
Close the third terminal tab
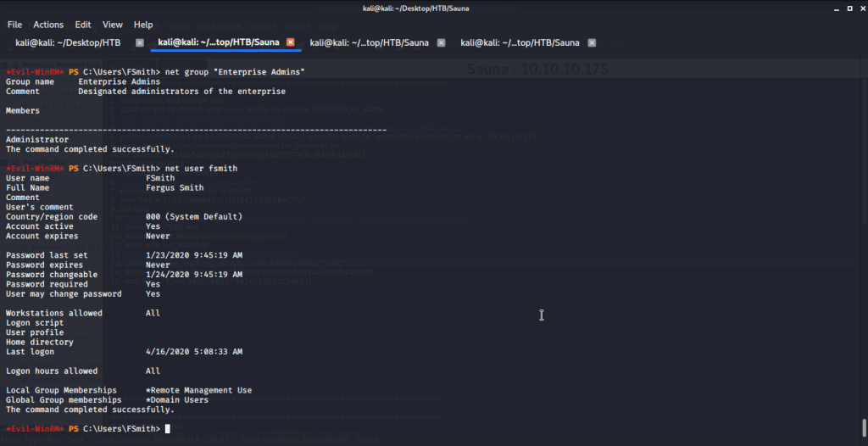tap(441, 42)
